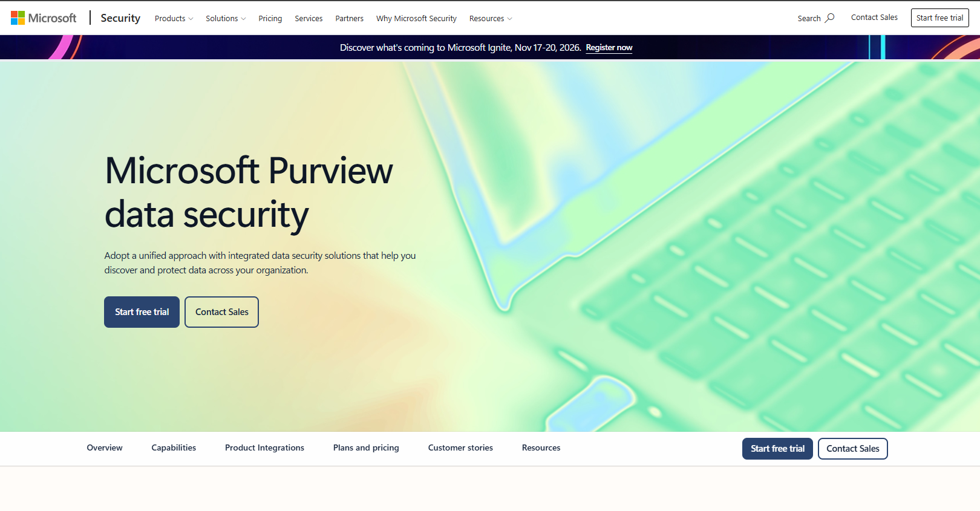Click the hero Start free trial button
The width and height of the screenshot is (980, 511).
(142, 312)
